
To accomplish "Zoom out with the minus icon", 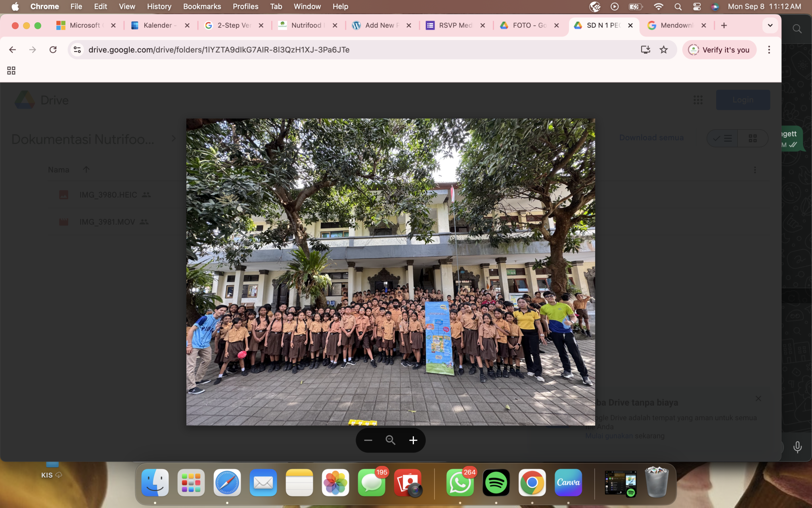I will tap(368, 440).
